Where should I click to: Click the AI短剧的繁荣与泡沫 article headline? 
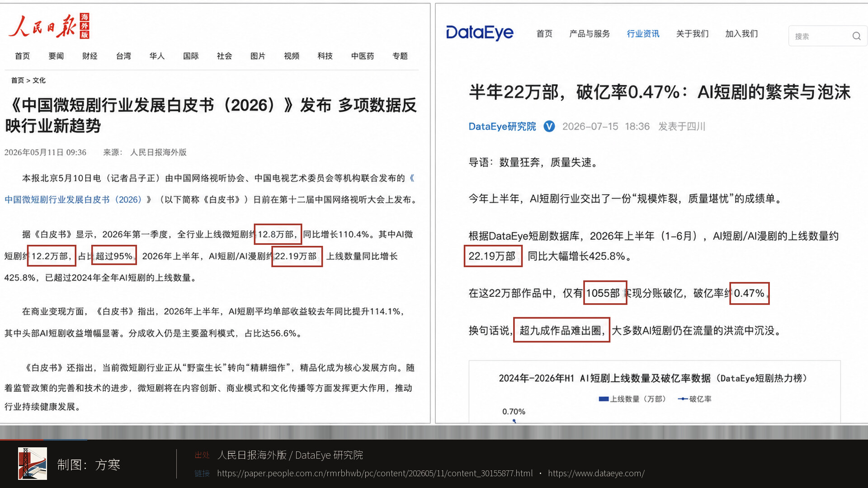coord(660,92)
